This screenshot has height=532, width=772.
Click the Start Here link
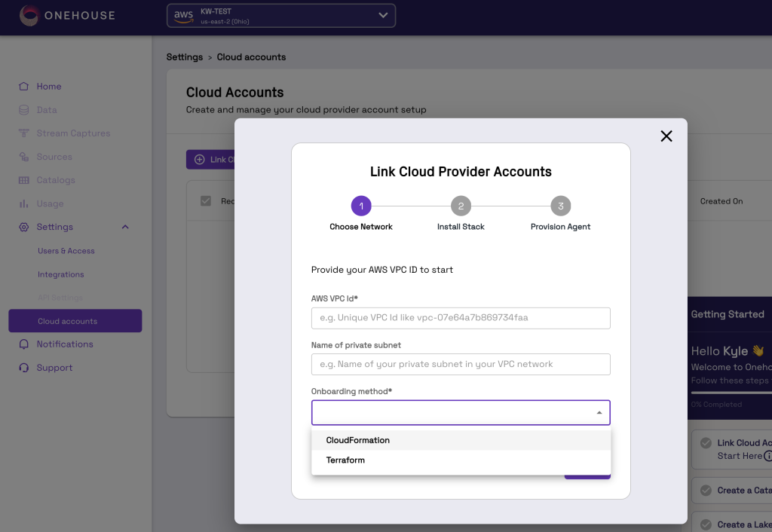737,454
